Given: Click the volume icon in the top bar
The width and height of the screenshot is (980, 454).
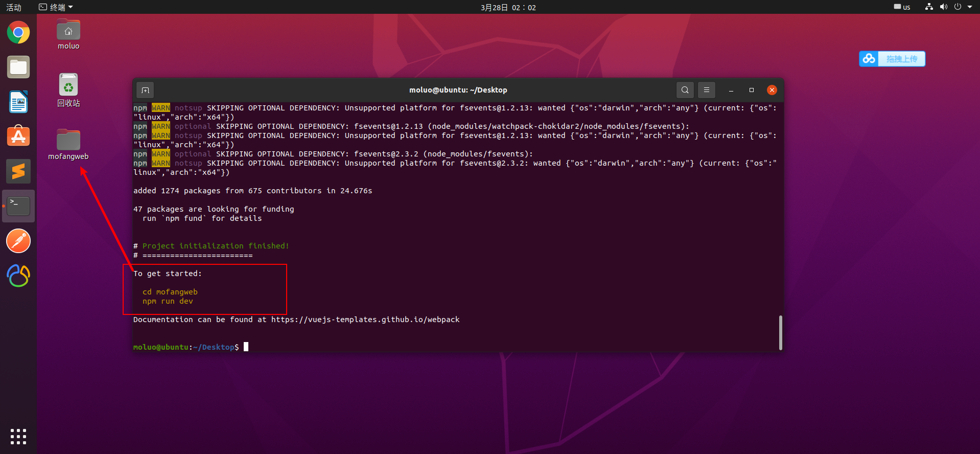Looking at the screenshot, I should [943, 7].
